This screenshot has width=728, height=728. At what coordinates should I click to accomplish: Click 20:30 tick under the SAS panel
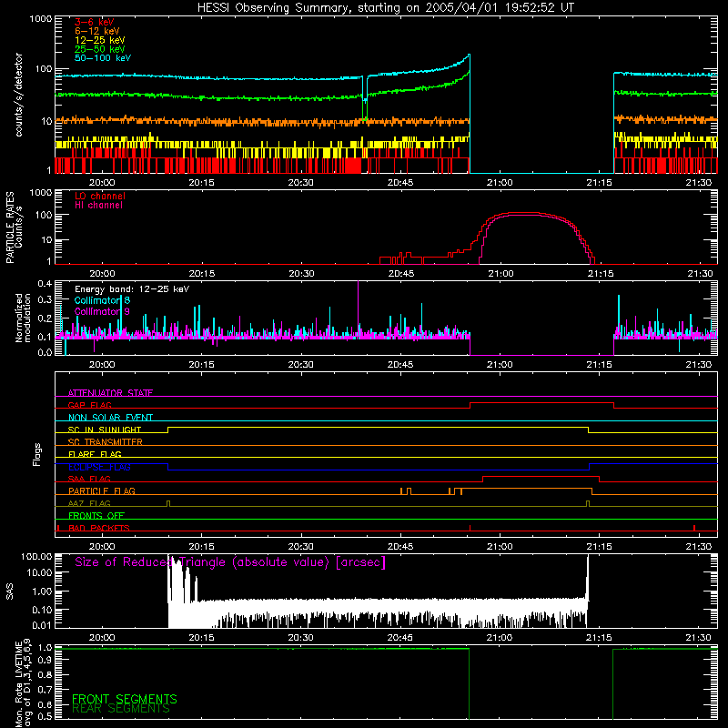(x=301, y=638)
